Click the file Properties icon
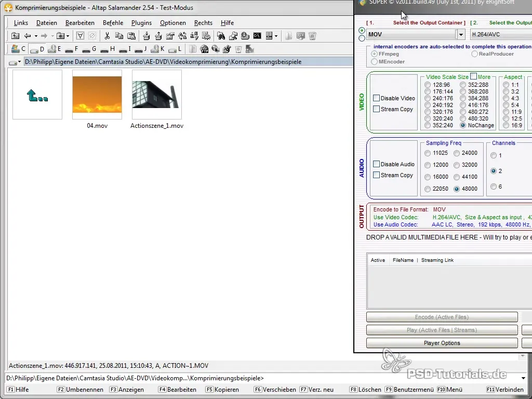The image size is (532, 399). (x=170, y=36)
